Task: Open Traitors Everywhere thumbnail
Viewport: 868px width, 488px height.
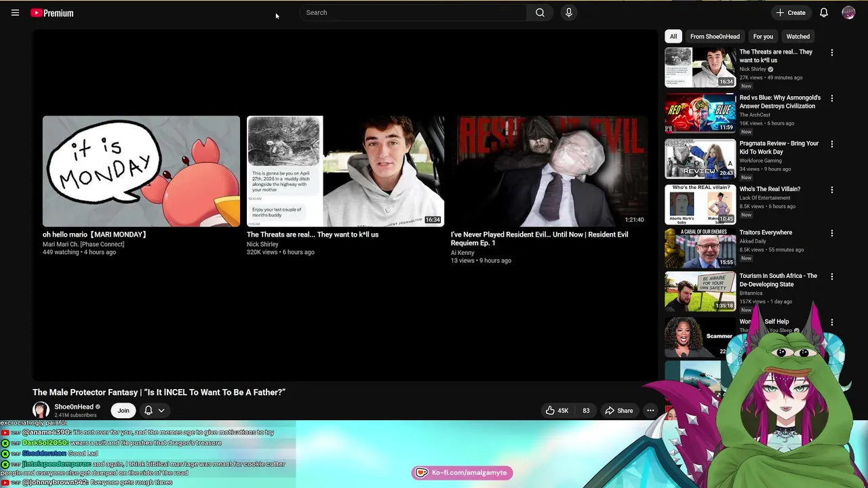Action: [x=700, y=247]
